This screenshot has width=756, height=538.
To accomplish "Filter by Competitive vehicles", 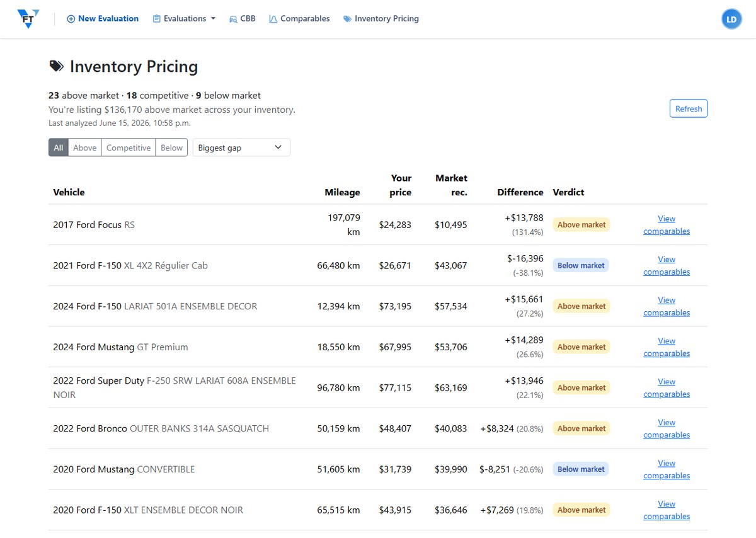I will tap(129, 147).
